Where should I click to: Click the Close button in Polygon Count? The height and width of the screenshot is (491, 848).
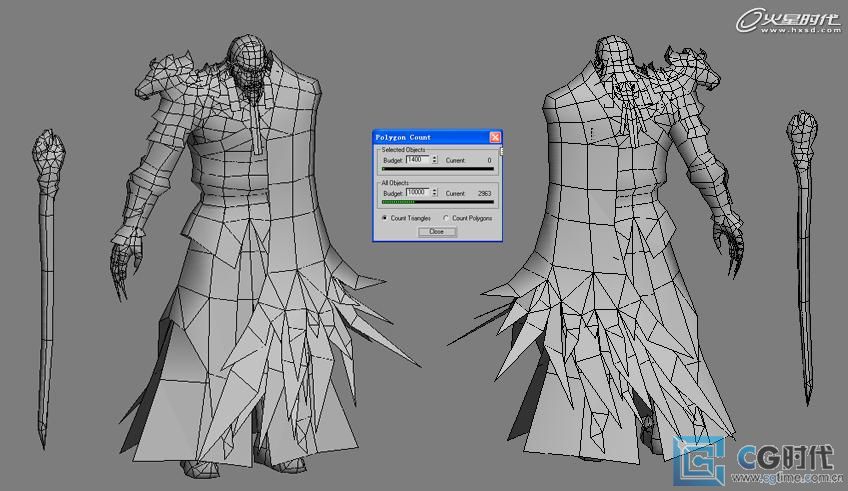(437, 231)
